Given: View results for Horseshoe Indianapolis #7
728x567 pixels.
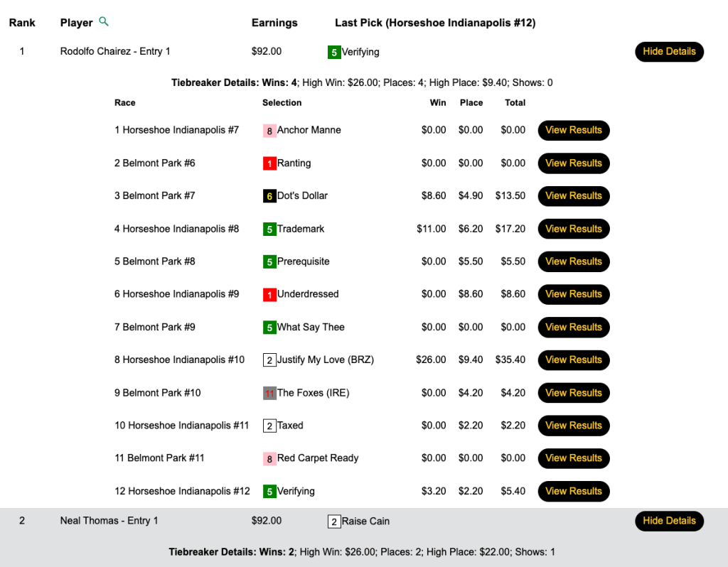Looking at the screenshot, I should coord(574,130).
